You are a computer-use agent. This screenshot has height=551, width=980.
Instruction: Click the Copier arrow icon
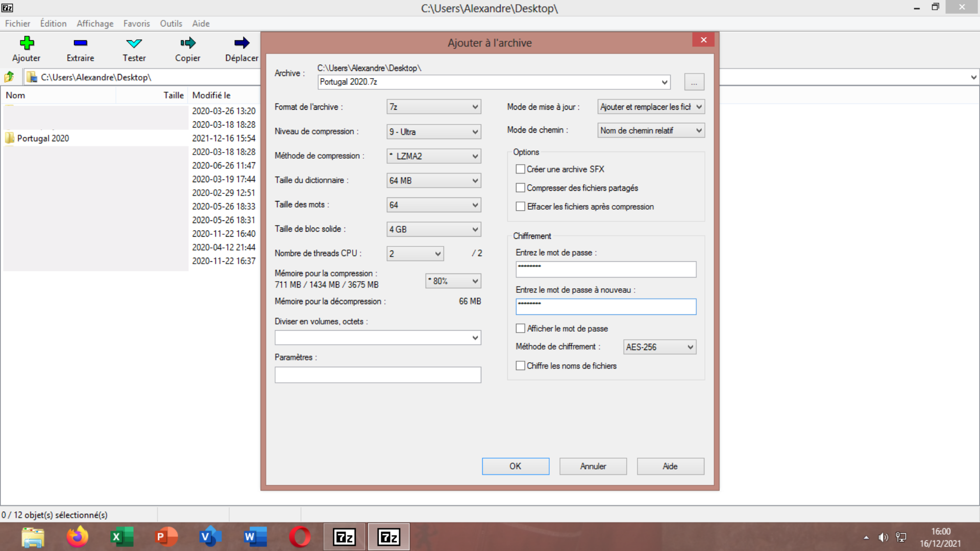187,43
